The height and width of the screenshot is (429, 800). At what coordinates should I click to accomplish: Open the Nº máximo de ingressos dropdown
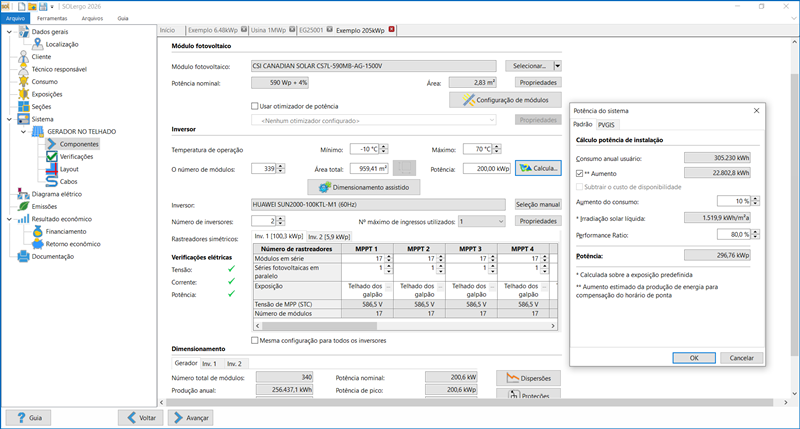tap(484, 220)
